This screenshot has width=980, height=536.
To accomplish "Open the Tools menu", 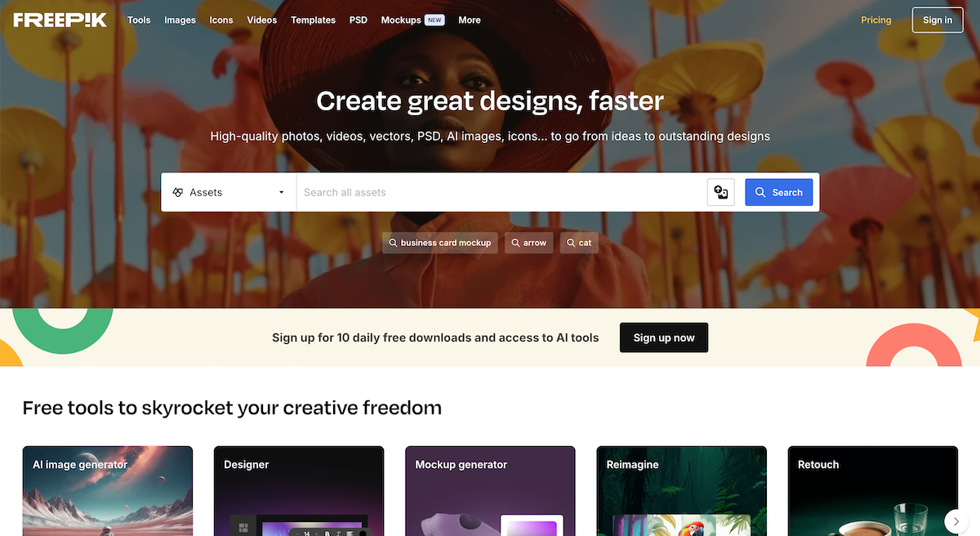I will click(139, 20).
